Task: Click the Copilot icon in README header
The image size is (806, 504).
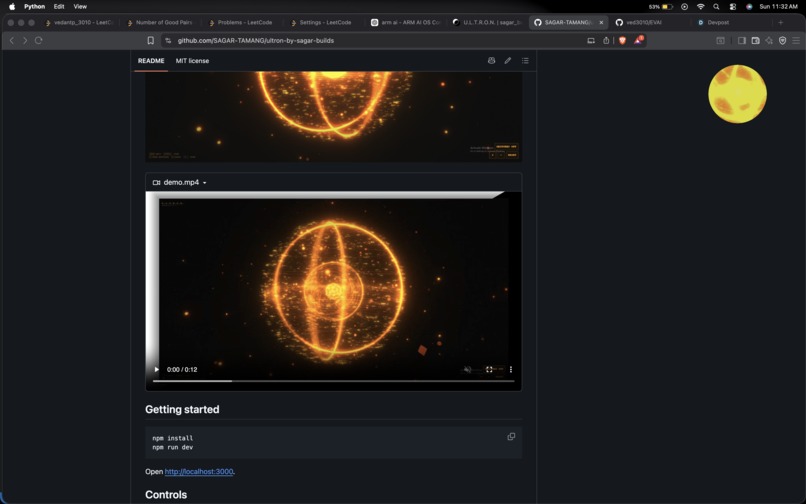Action: [x=491, y=61]
